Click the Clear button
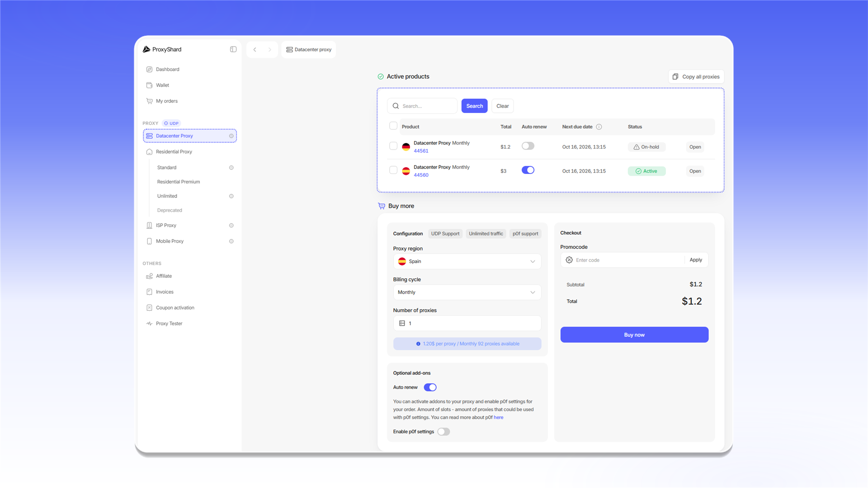This screenshot has height=488, width=868. (503, 106)
